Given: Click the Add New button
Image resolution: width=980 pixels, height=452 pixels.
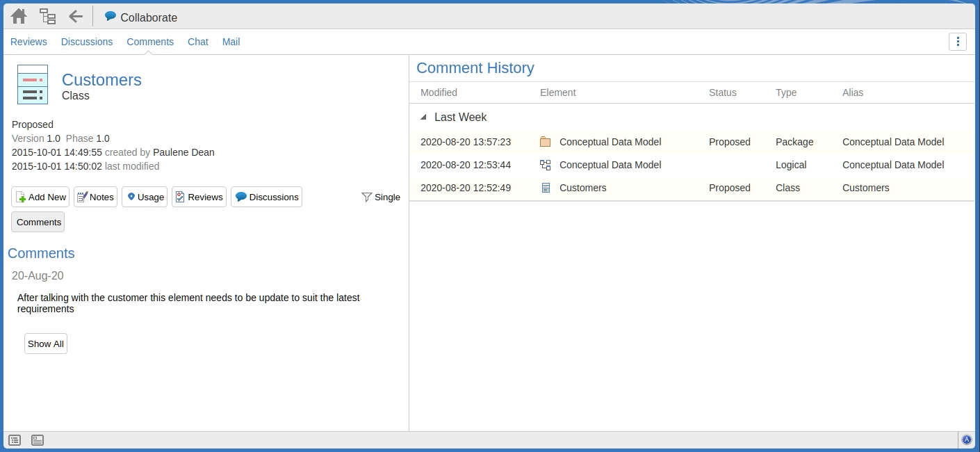Looking at the screenshot, I should [x=40, y=197].
